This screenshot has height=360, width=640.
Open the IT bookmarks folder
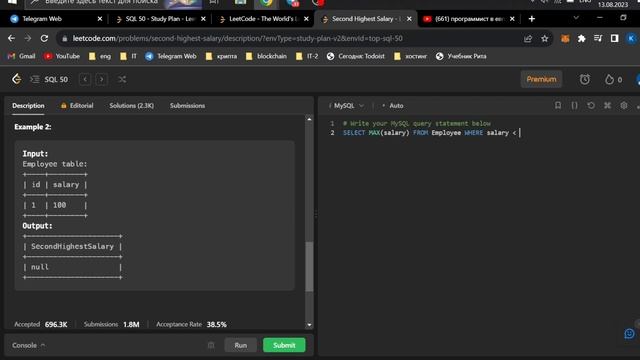click(x=129, y=56)
